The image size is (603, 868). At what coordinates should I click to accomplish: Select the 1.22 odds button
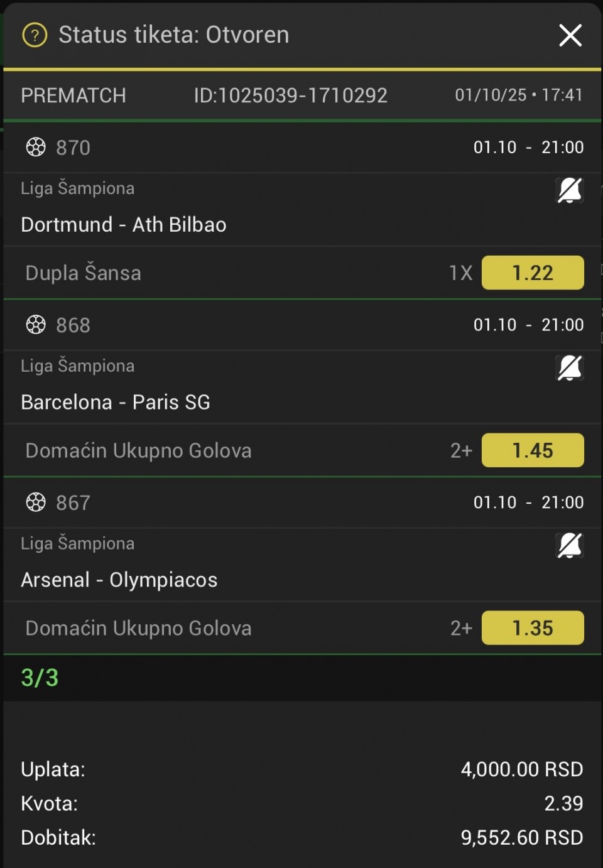coord(533,273)
